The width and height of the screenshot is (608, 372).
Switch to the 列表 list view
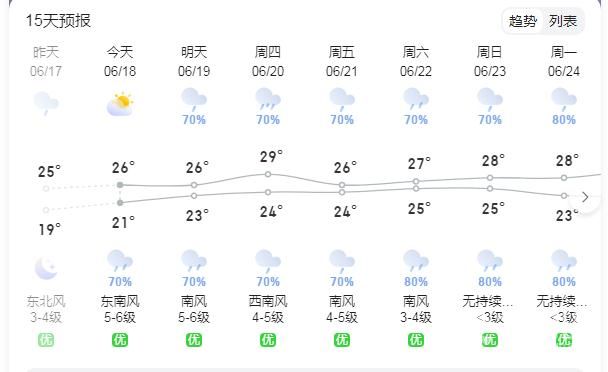point(563,21)
